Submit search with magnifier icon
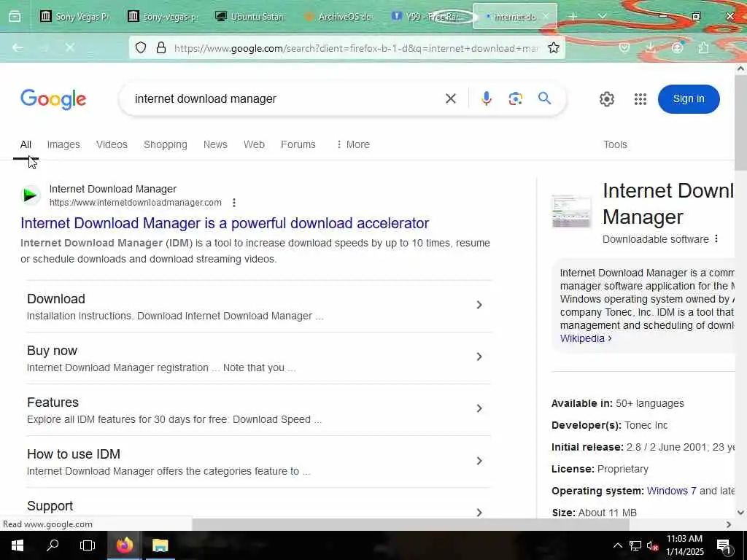Screen dimensions: 747x560 tap(544, 98)
